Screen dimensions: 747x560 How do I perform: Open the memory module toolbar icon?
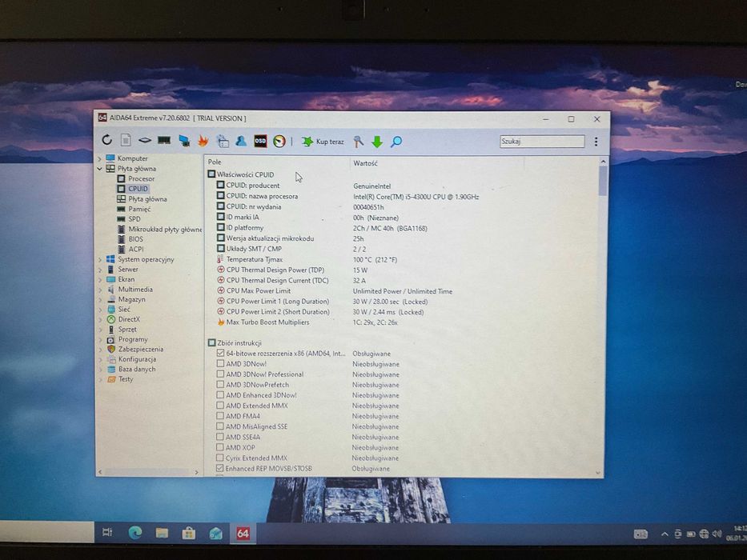[x=164, y=140]
